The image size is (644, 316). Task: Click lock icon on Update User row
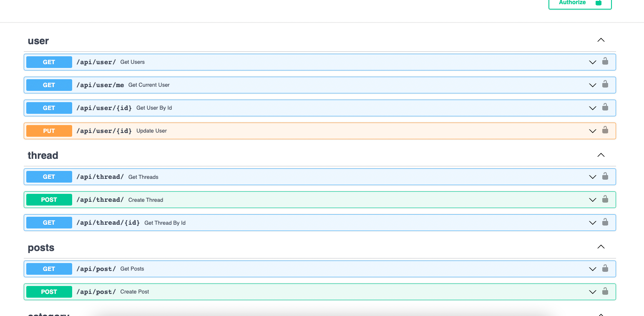605,130
